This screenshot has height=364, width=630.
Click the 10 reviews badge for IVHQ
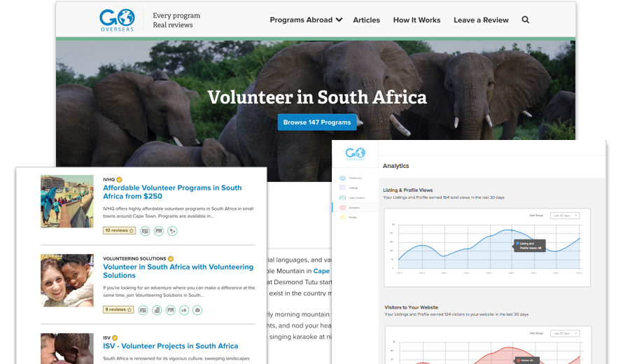119,230
